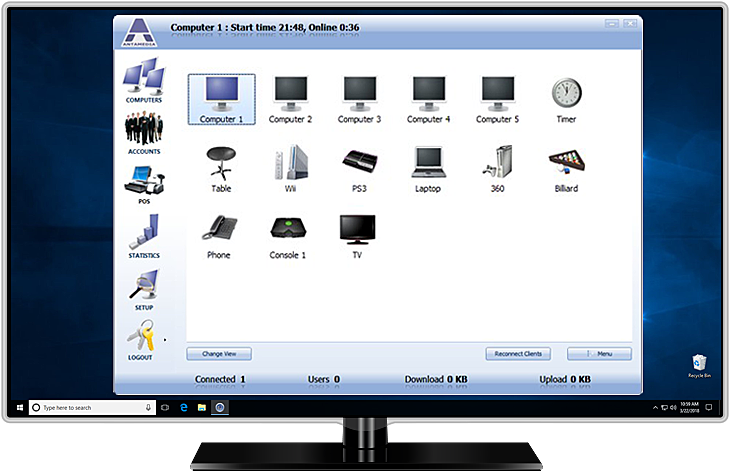Click the Phone icon
This screenshot has width=729, height=471.
tap(219, 229)
